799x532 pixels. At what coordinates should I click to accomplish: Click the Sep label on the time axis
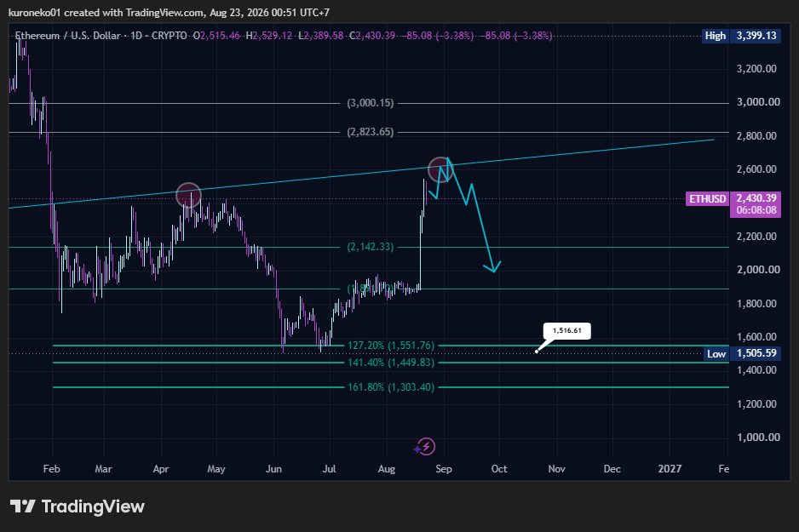pyautogui.click(x=444, y=469)
